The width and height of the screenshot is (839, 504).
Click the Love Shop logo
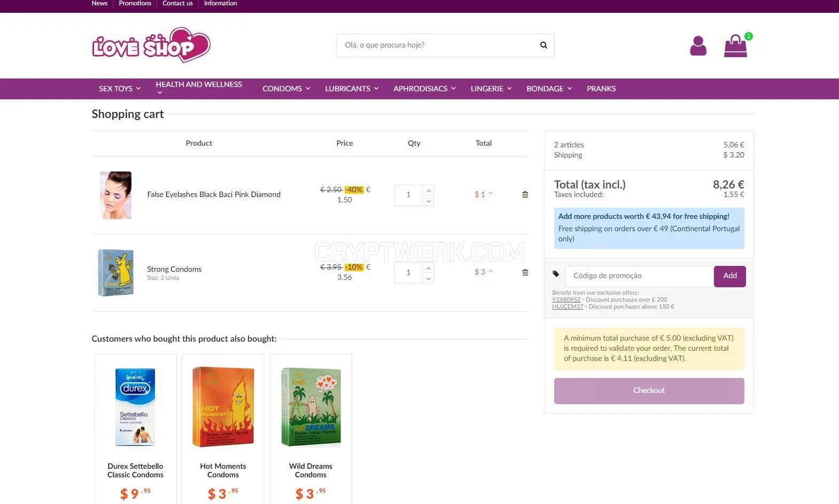[x=151, y=45]
